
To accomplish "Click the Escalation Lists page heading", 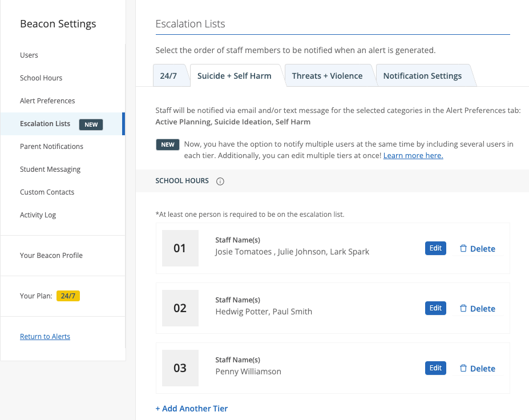I will click(x=190, y=24).
